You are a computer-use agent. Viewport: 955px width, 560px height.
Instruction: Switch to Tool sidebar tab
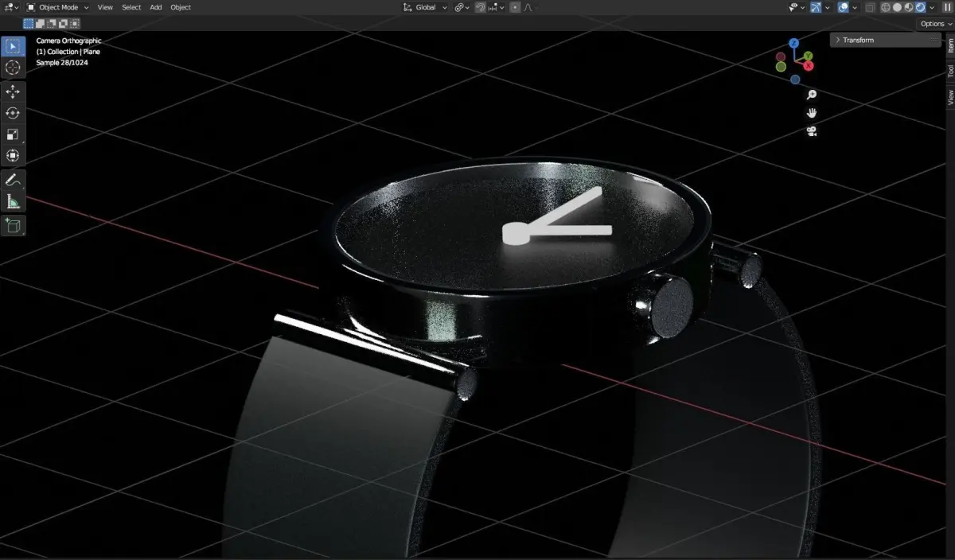point(950,72)
